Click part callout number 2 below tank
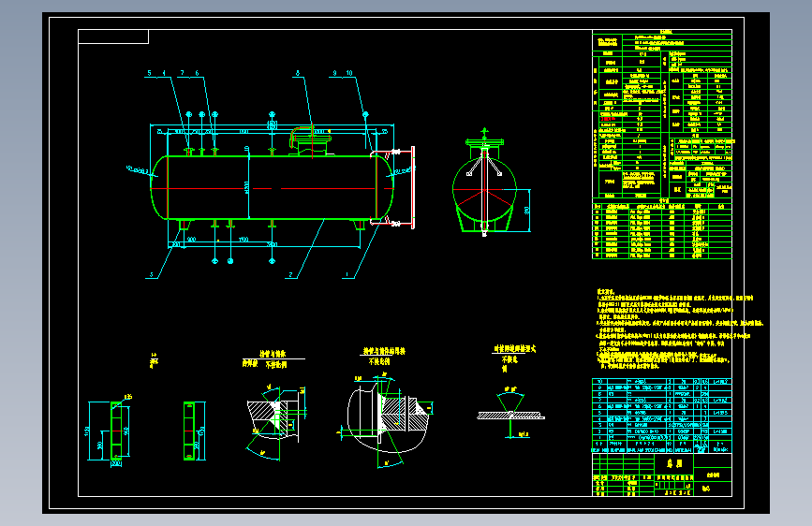This screenshot has width=812, height=526. tap(290, 275)
